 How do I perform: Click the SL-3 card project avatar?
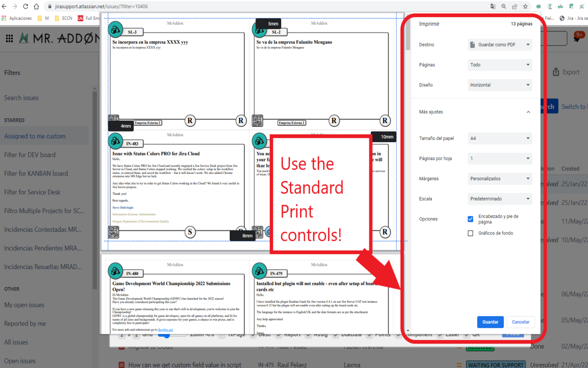pos(115,29)
